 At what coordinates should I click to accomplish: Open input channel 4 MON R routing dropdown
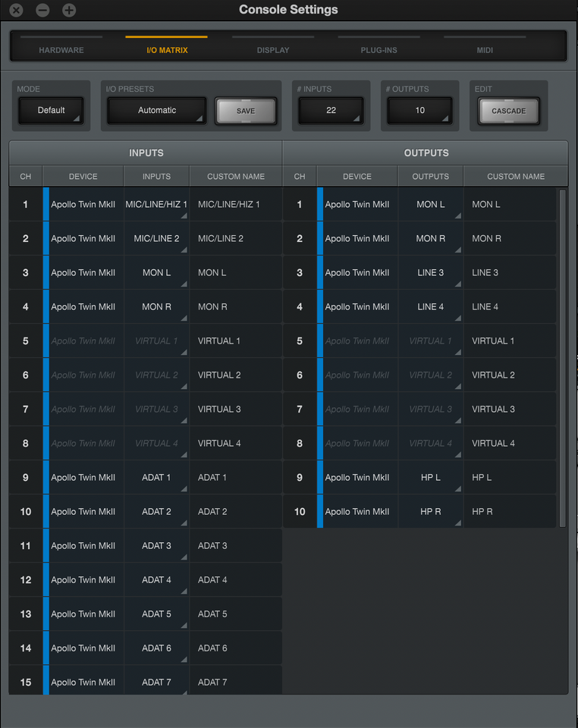156,307
